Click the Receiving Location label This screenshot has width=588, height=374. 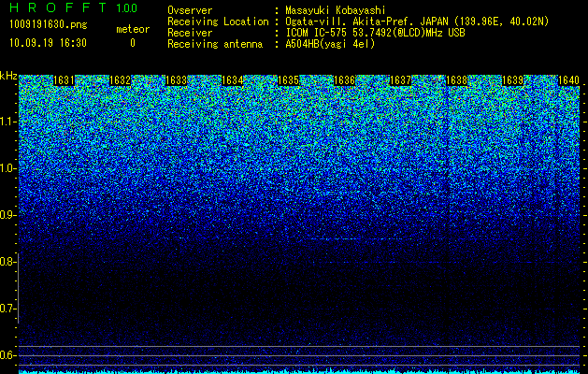click(x=218, y=22)
